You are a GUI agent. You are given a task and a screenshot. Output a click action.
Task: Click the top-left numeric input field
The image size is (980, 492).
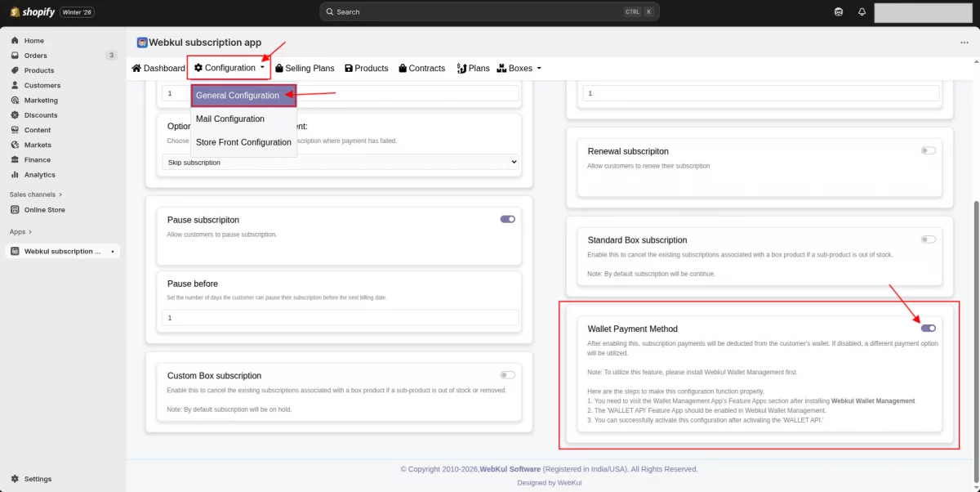tap(341, 93)
